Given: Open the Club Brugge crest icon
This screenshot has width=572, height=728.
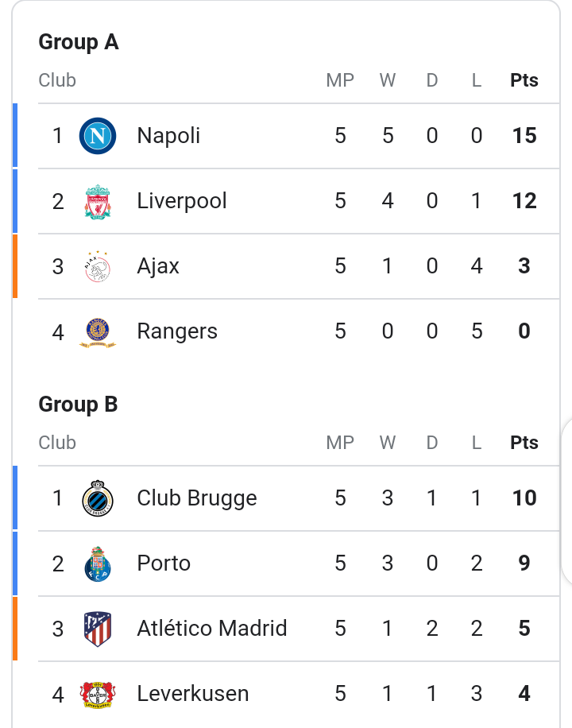Looking at the screenshot, I should (98, 498).
